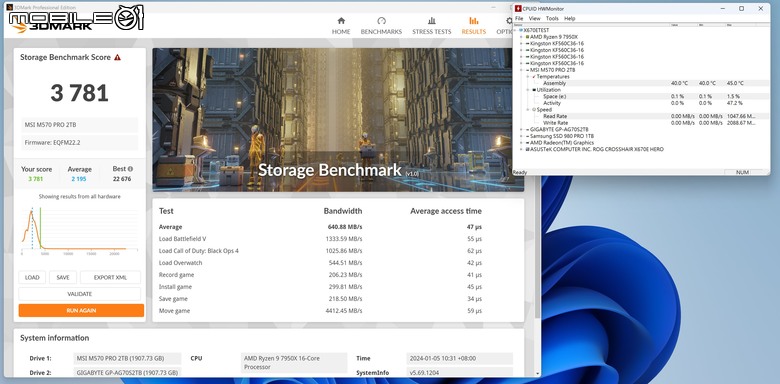Click the icon beside Utilization in HWMonitor
The image size is (780, 384).
(534, 90)
